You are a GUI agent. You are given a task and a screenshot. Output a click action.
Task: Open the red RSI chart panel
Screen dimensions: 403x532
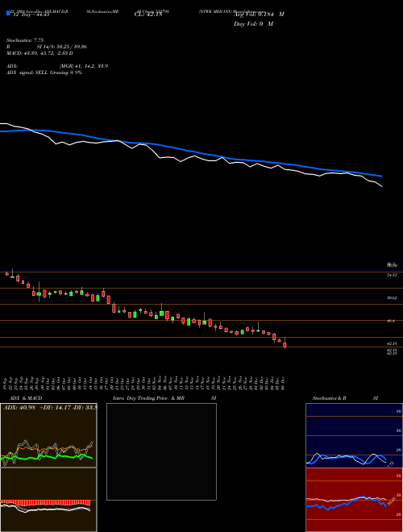tap(354, 500)
